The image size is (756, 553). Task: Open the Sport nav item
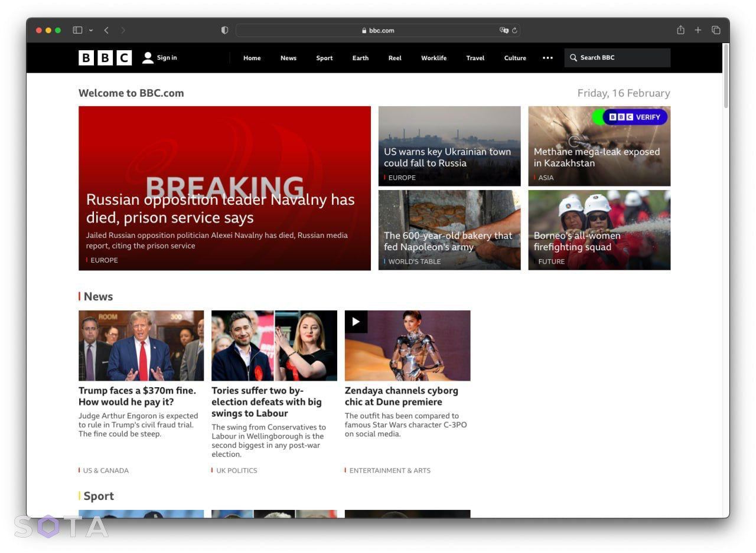[324, 58]
